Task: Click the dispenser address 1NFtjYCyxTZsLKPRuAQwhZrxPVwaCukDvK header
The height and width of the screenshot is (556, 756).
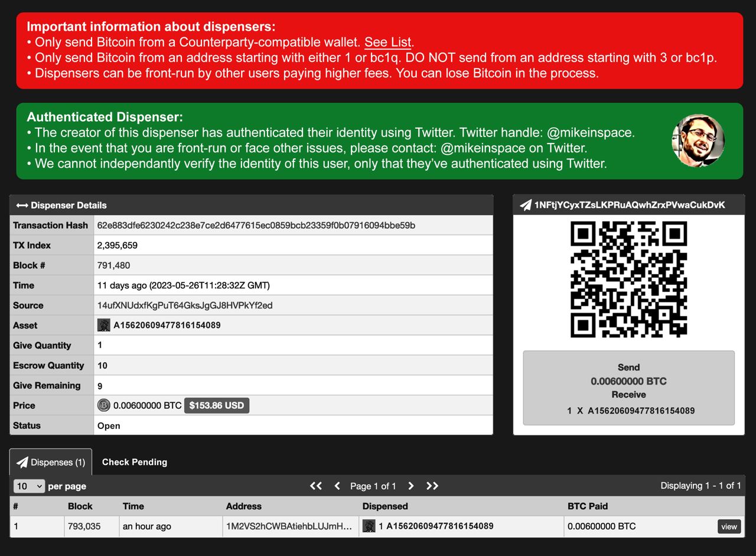Action: pos(630,205)
